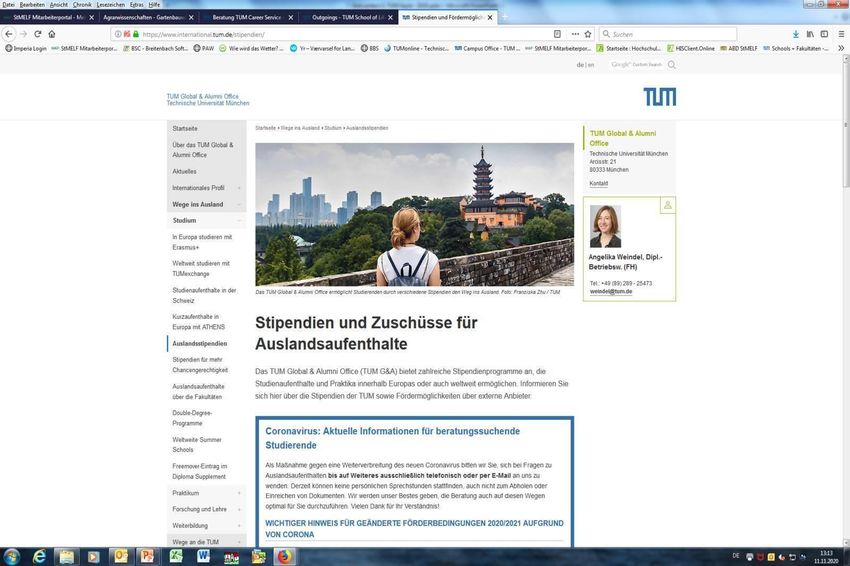The height and width of the screenshot is (566, 850).
Task: Launch Internet Explorer from the taskbar
Action: 40,555
